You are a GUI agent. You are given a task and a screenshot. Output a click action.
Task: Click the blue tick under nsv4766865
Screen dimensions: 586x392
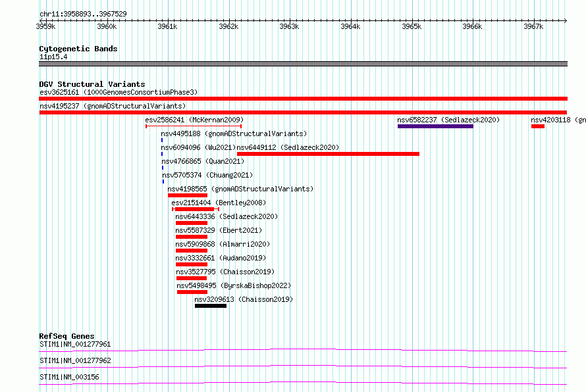[x=163, y=168]
